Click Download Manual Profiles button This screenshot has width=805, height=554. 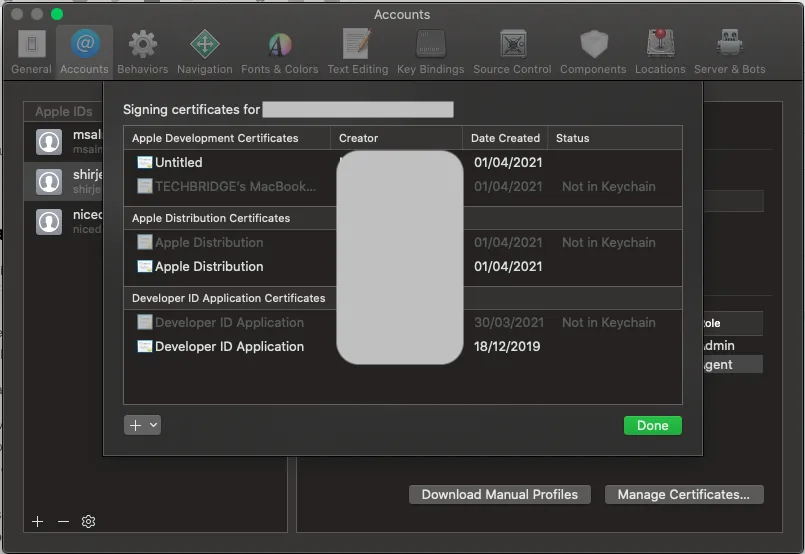click(500, 494)
